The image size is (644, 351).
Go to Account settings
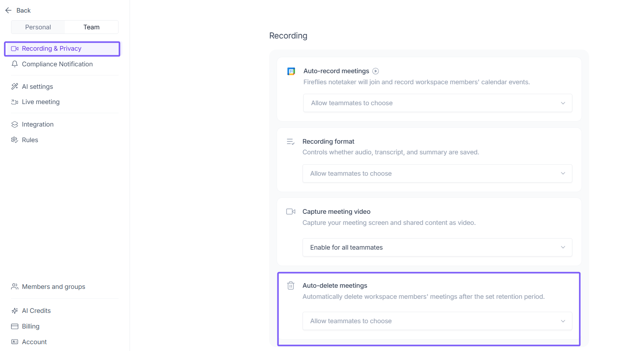point(34,342)
